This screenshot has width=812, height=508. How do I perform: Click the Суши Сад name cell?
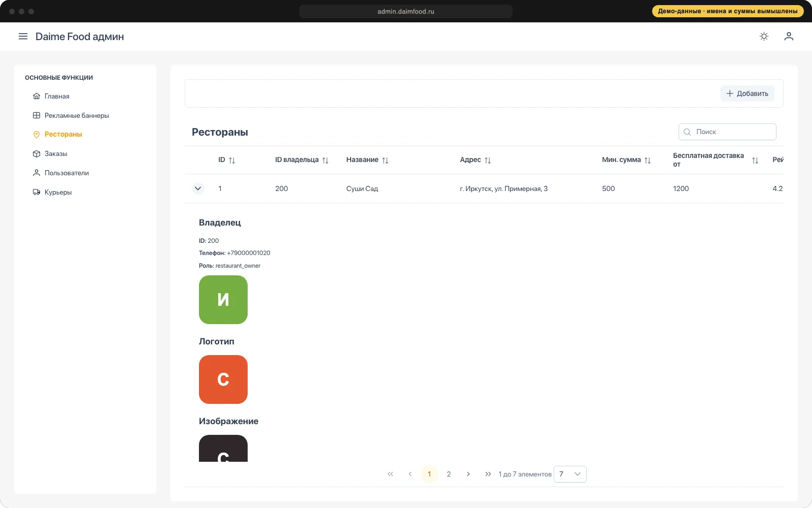pyautogui.click(x=362, y=188)
